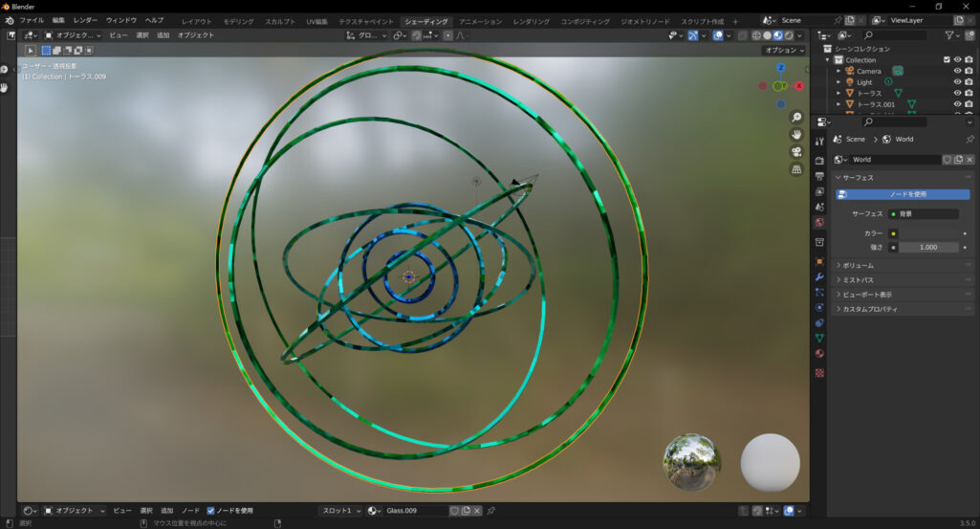Duplicate the World datablock with new icon
The image size is (980, 529).
[958, 160]
